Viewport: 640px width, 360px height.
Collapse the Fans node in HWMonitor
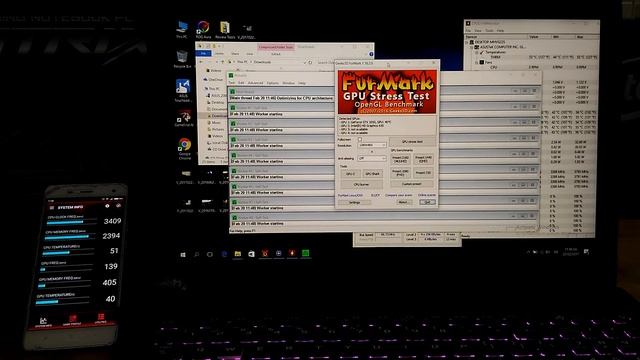pos(477,62)
